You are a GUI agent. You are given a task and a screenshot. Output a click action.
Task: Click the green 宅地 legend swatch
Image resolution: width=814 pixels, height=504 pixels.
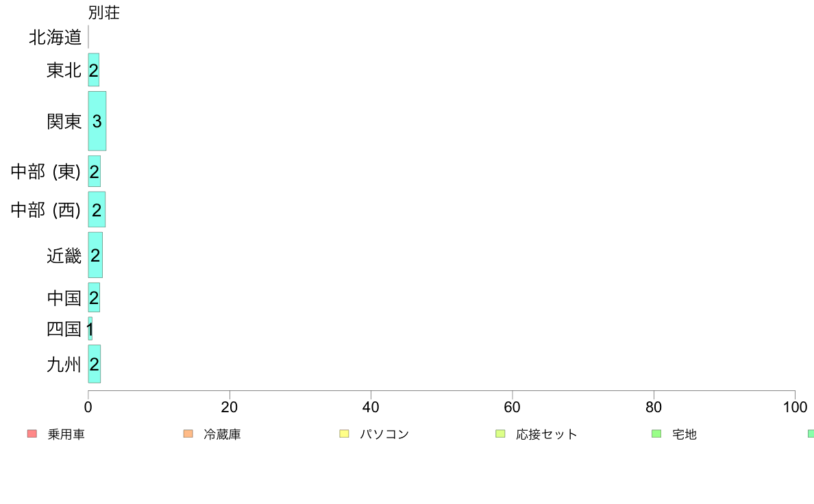[x=656, y=433]
